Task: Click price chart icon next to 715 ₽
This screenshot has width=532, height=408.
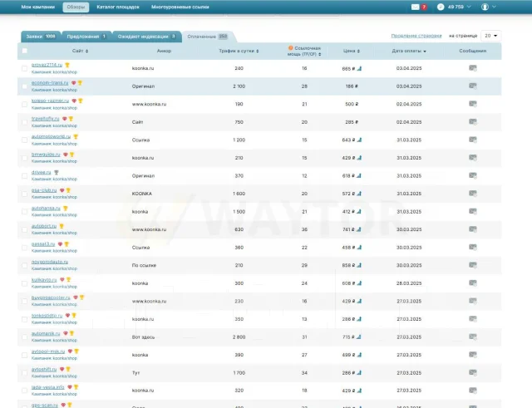Action: [x=359, y=337]
